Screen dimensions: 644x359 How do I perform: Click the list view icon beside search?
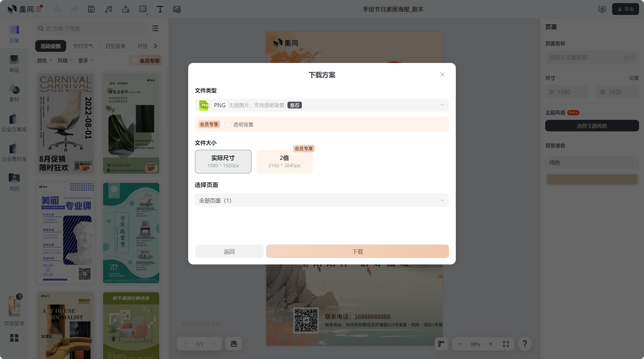pyautogui.click(x=155, y=28)
